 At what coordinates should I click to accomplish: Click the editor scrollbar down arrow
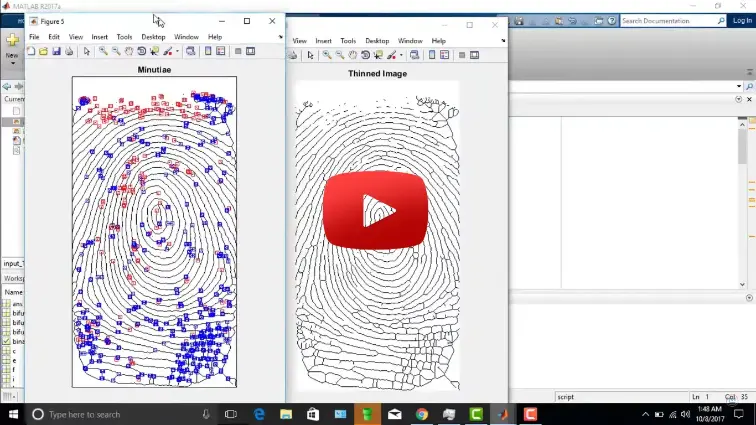point(742,285)
